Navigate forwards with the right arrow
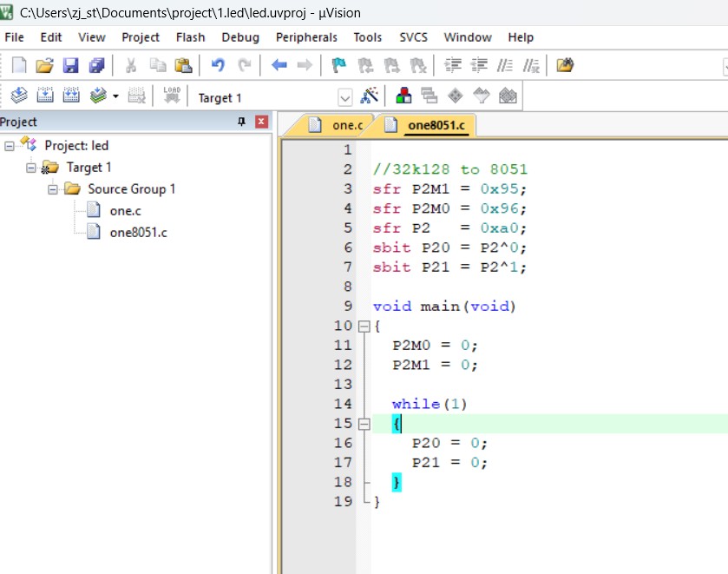 [x=305, y=65]
